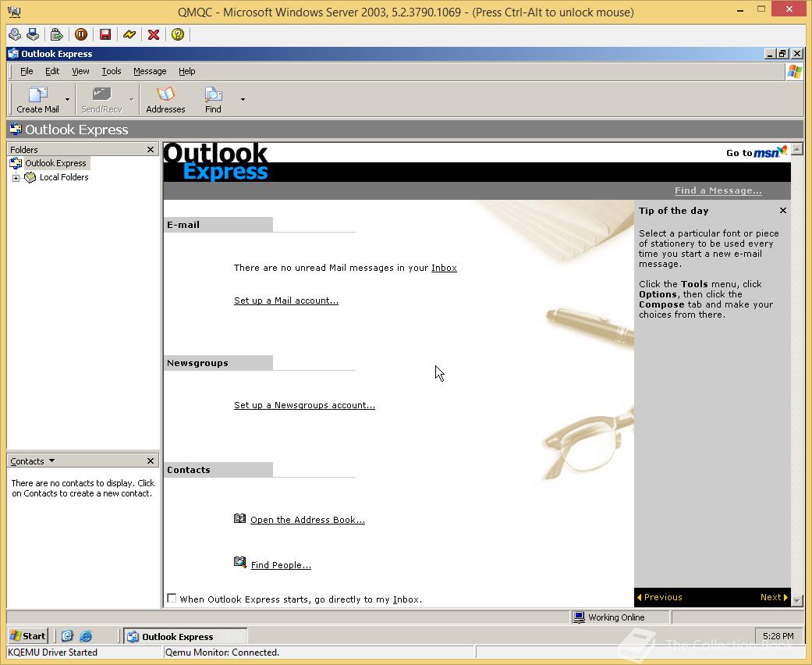The width and height of the screenshot is (812, 665).
Task: Click the floppy drive icon in QMQC toolbar
Action: point(33,34)
